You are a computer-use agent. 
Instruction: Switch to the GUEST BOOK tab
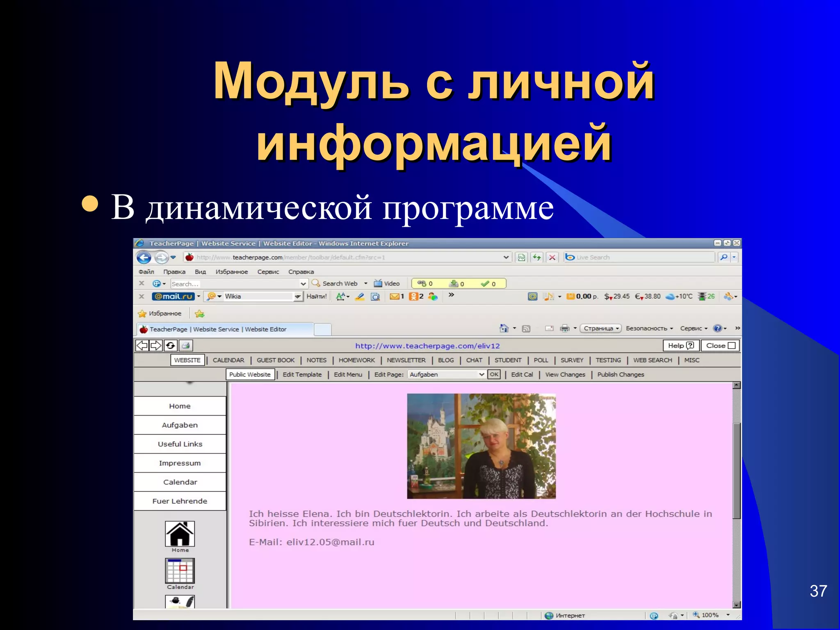tap(276, 360)
